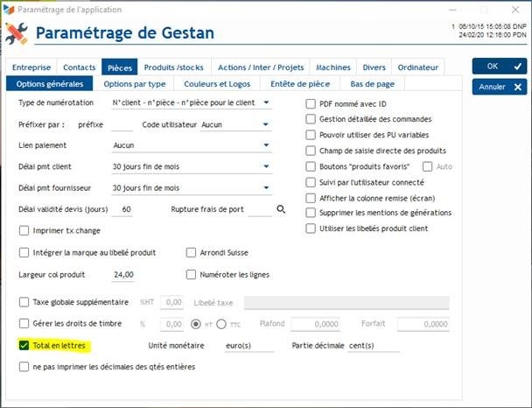The height and width of the screenshot is (408, 532).
Task: Click the checkmark icon on OK button
Action: point(517,67)
